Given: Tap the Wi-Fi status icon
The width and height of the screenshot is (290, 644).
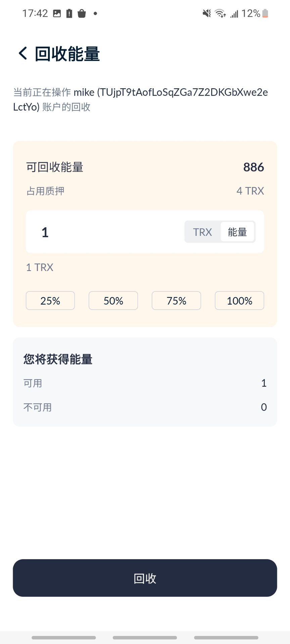Looking at the screenshot, I should tap(220, 13).
